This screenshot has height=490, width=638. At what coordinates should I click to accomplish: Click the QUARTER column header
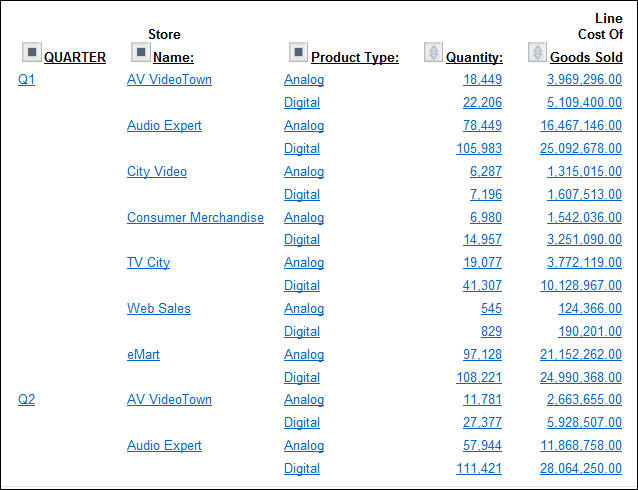[75, 58]
